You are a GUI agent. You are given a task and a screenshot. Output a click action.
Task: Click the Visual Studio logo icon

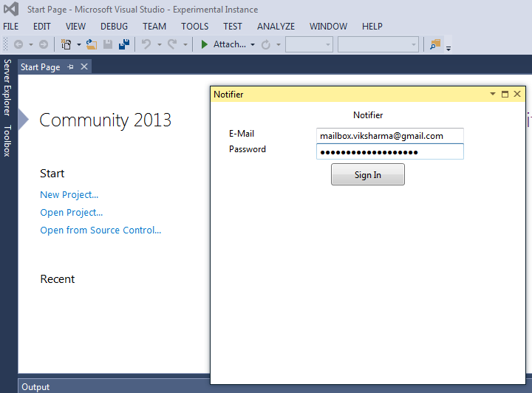coord(11,9)
